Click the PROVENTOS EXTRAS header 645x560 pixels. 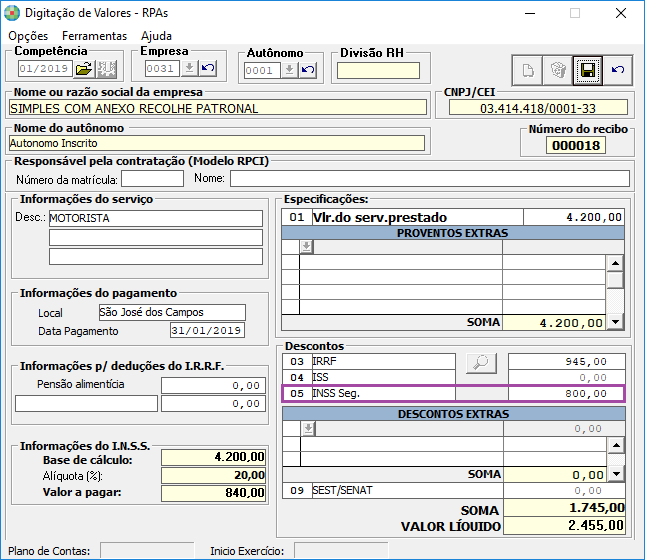click(x=452, y=233)
